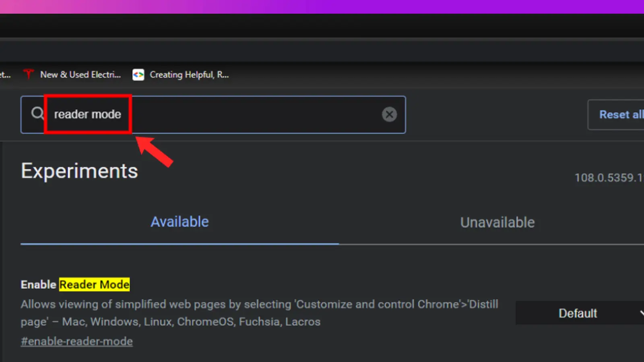This screenshot has width=644, height=362.
Task: Click the Reset all button
Action: point(616,115)
